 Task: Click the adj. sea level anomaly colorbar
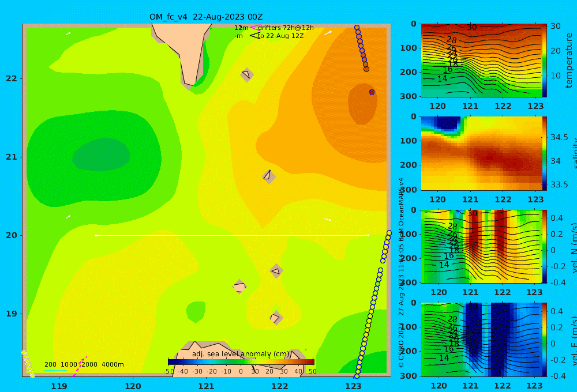pyautogui.click(x=241, y=362)
